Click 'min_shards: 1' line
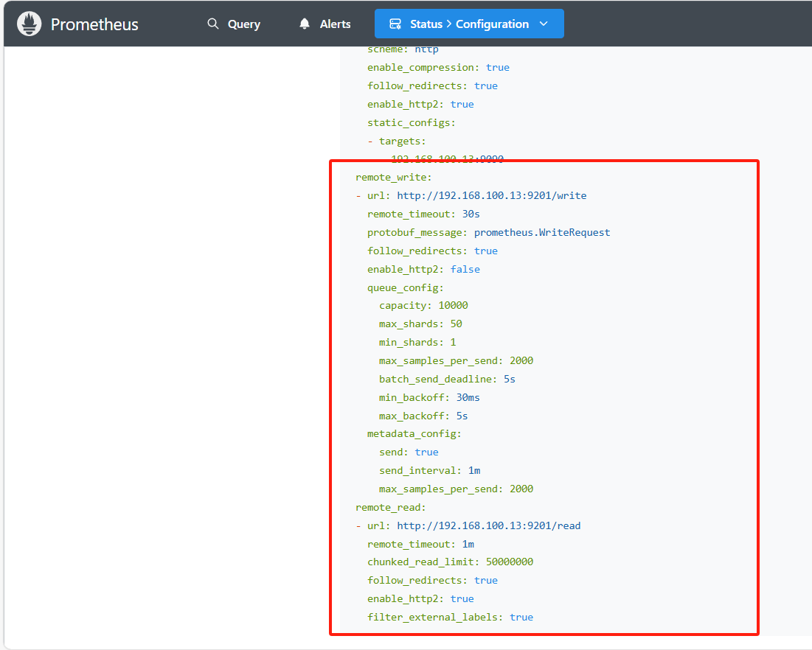This screenshot has height=650, width=812. 417,343
